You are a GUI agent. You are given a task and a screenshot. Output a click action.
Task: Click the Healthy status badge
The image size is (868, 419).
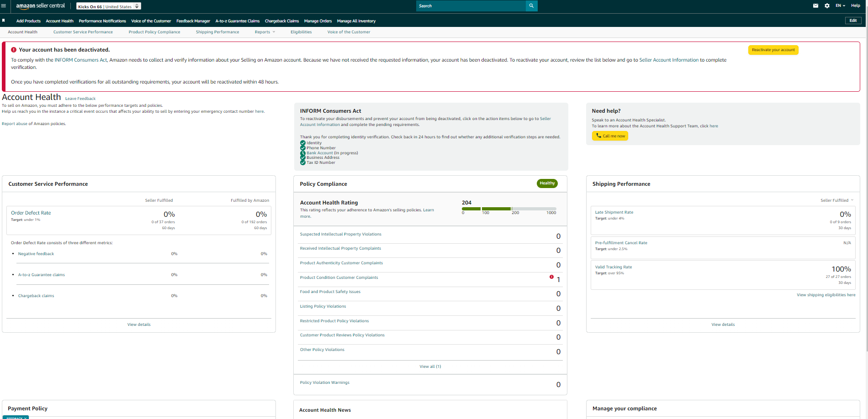click(x=547, y=183)
